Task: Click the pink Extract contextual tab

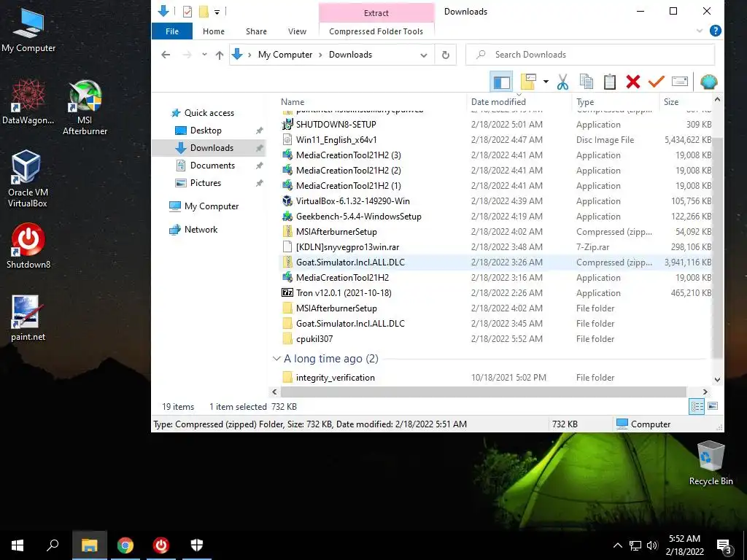Action: click(376, 13)
